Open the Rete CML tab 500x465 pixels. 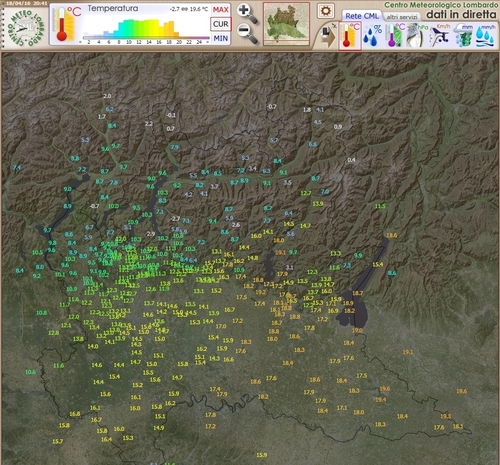362,16
